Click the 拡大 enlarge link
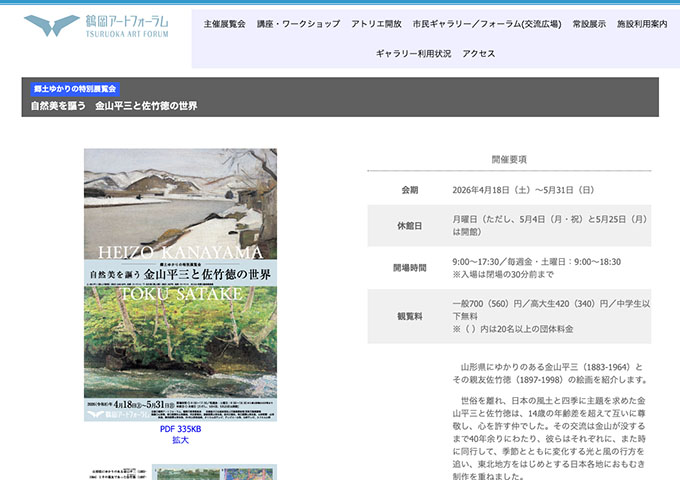 click(x=180, y=440)
